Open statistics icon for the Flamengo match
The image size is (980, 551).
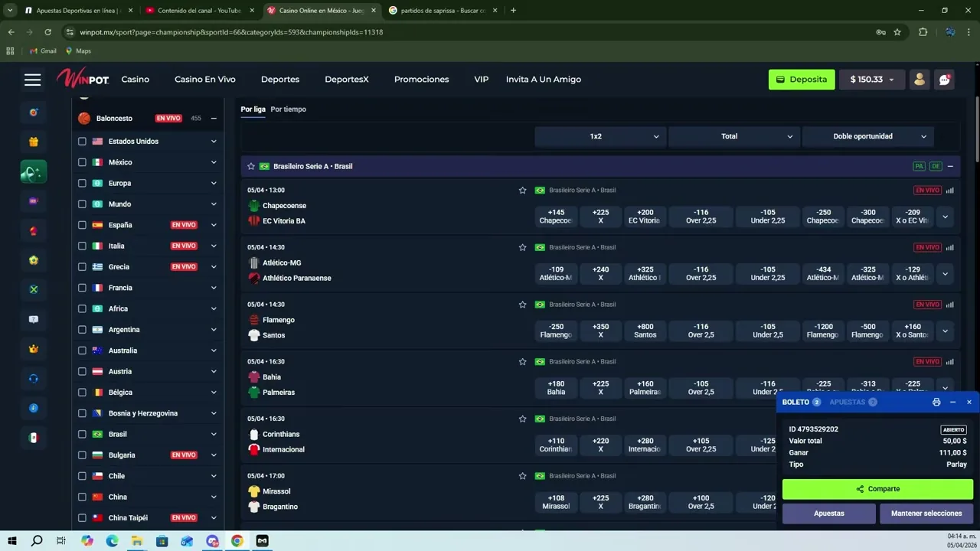point(950,305)
